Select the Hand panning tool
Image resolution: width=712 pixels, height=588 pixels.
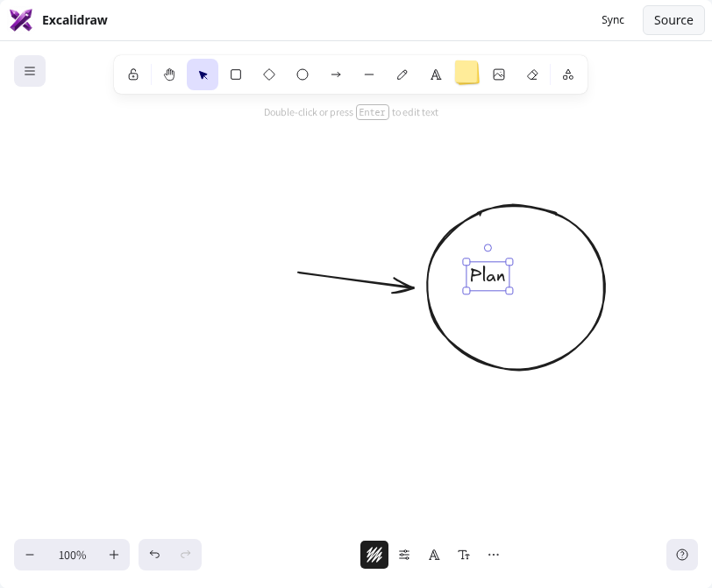pos(169,74)
